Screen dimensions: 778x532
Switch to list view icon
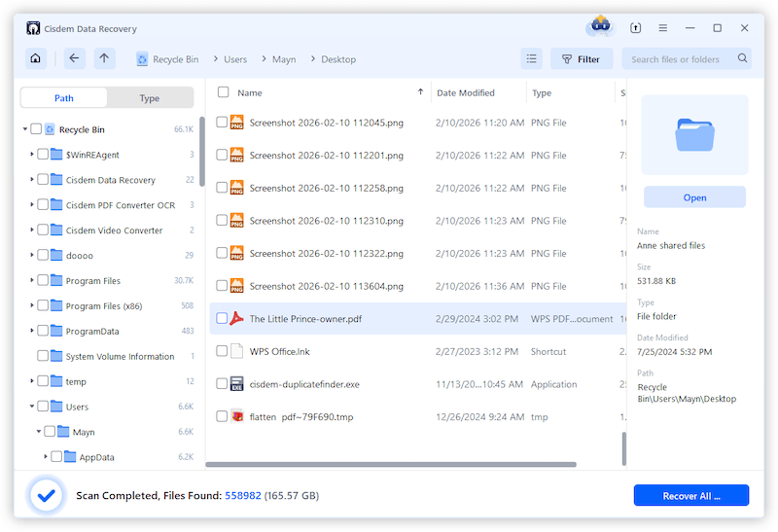(x=531, y=59)
